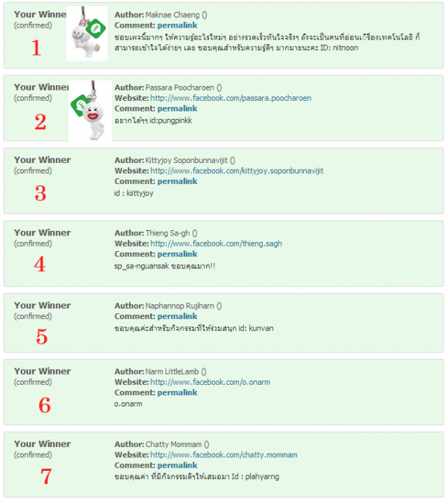Open permalink for Thieng Sa-gh's comment
448x503 pixels.
point(178,254)
